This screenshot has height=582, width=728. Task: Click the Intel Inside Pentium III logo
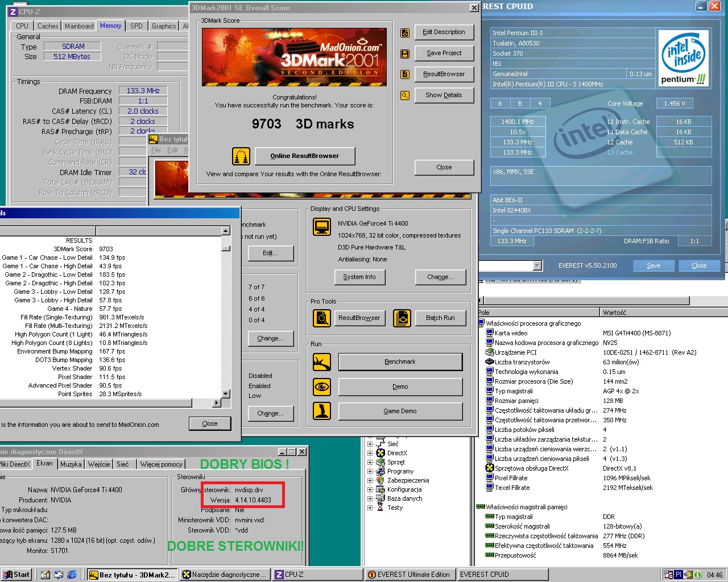click(x=684, y=59)
